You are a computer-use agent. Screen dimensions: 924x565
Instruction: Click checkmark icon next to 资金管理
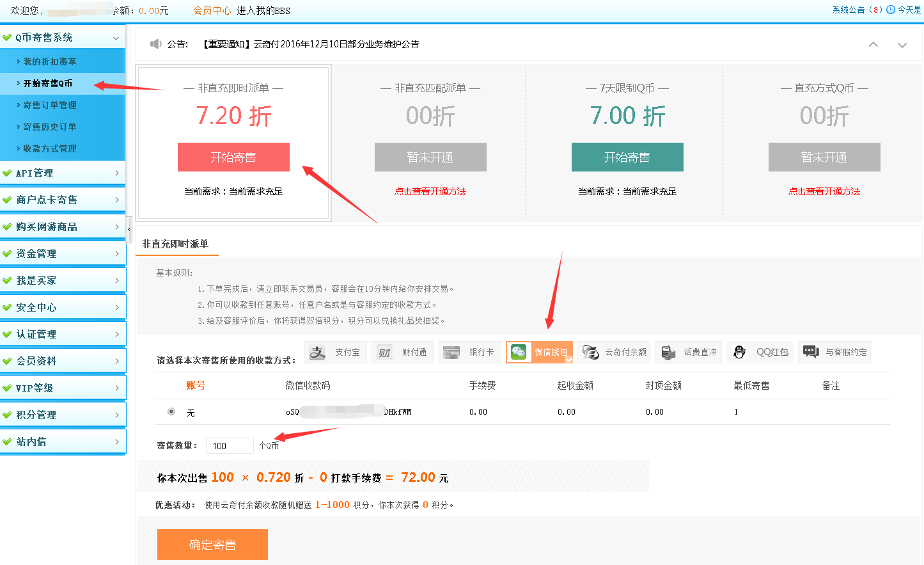7,253
